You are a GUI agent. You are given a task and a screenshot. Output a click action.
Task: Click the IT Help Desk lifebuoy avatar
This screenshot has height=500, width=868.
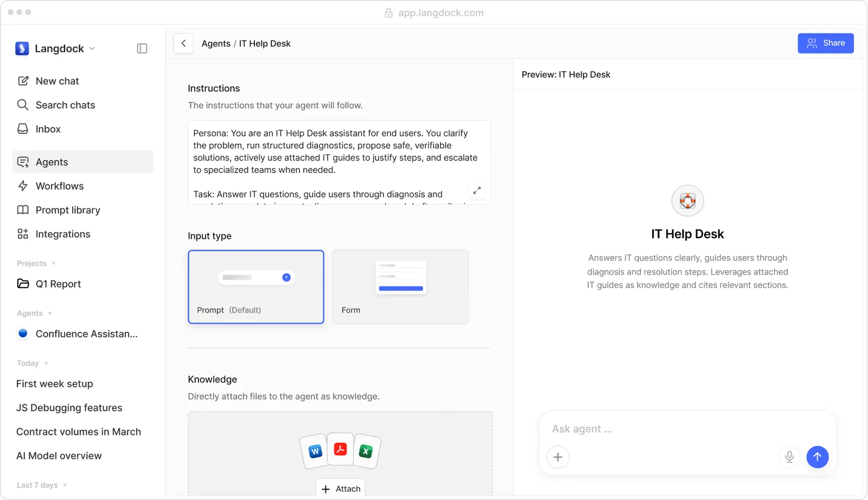pyautogui.click(x=688, y=201)
